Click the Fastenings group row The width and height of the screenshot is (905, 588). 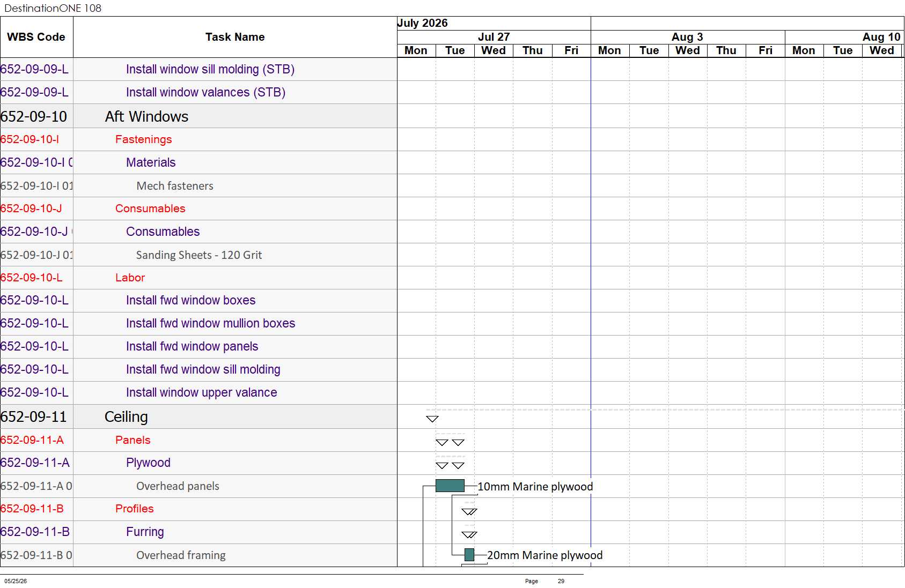click(198, 139)
